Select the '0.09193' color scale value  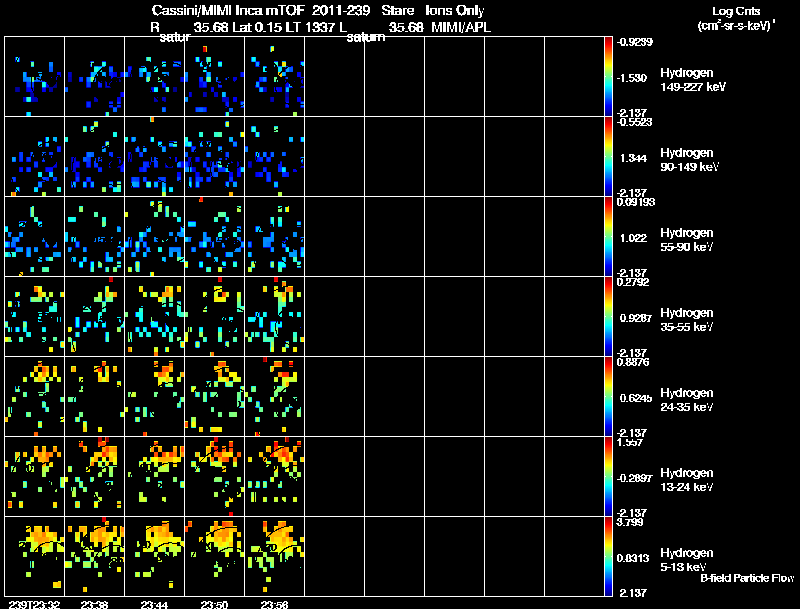pos(636,202)
